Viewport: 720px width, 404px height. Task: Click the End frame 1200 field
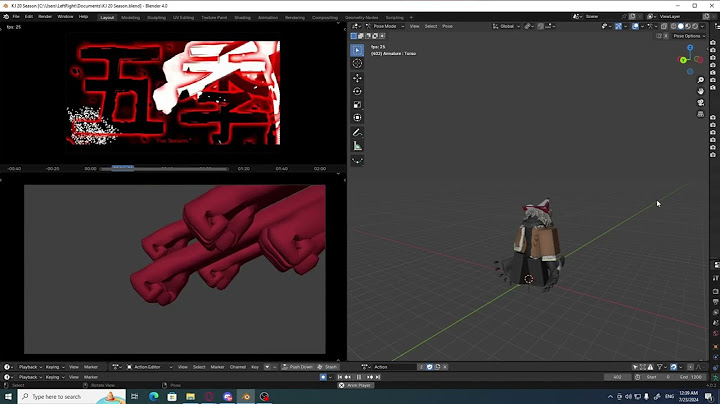tap(691, 377)
